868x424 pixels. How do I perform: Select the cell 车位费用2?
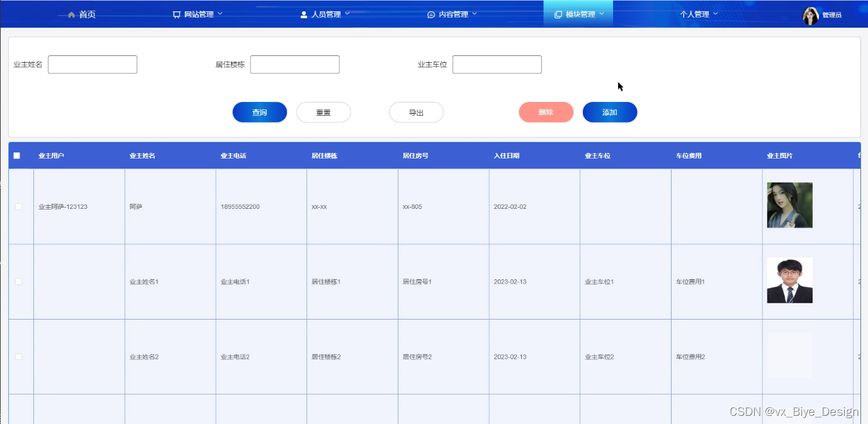(x=690, y=357)
